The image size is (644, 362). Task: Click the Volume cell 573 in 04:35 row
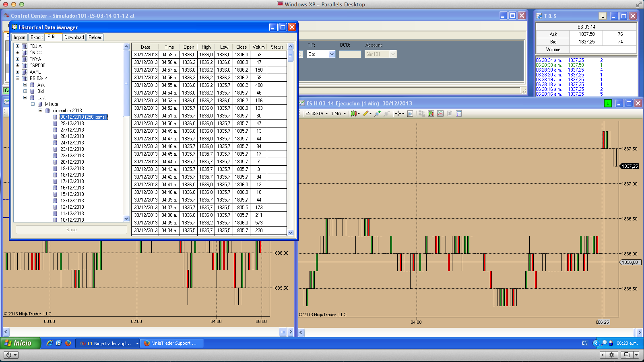coord(259,223)
